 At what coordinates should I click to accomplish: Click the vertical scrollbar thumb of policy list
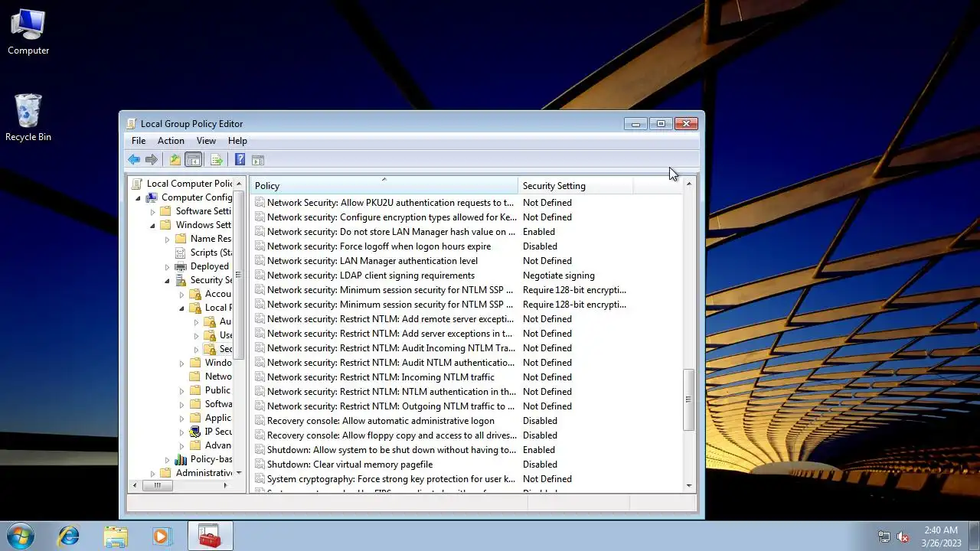(x=688, y=399)
